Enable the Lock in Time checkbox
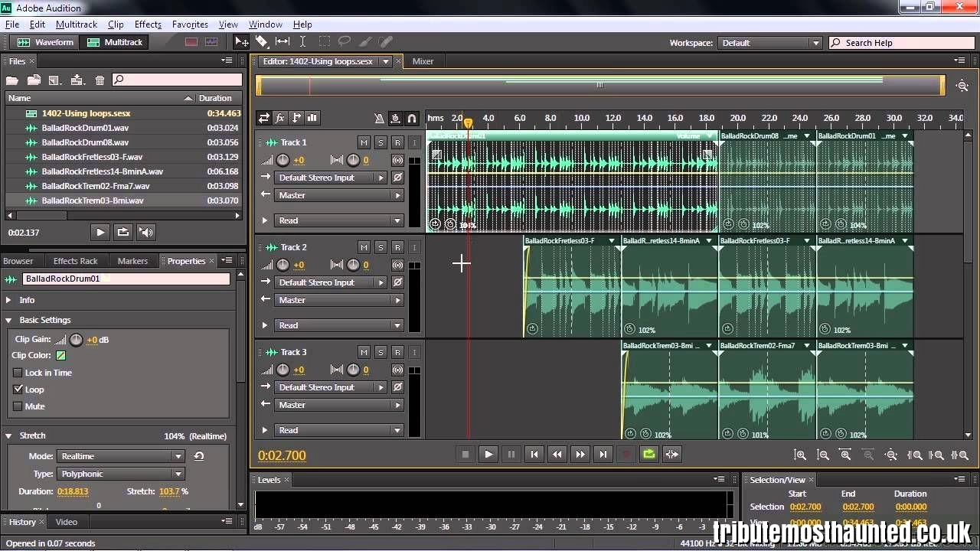 coord(18,373)
